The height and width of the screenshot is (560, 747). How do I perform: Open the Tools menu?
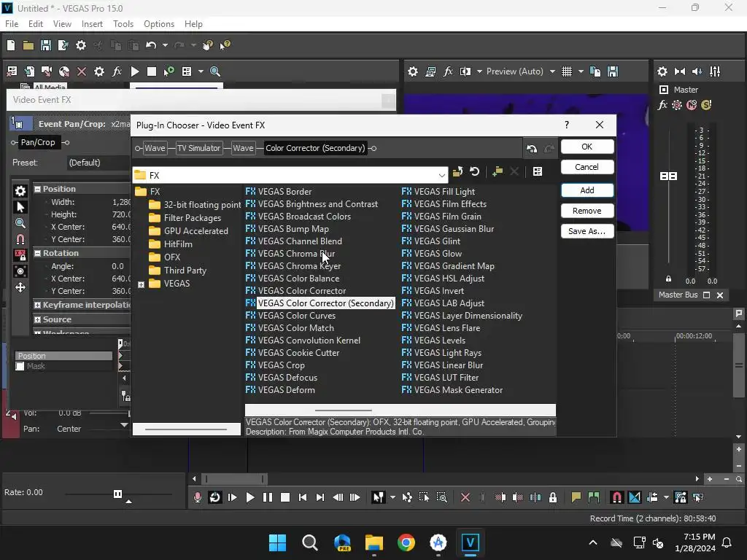pos(123,24)
